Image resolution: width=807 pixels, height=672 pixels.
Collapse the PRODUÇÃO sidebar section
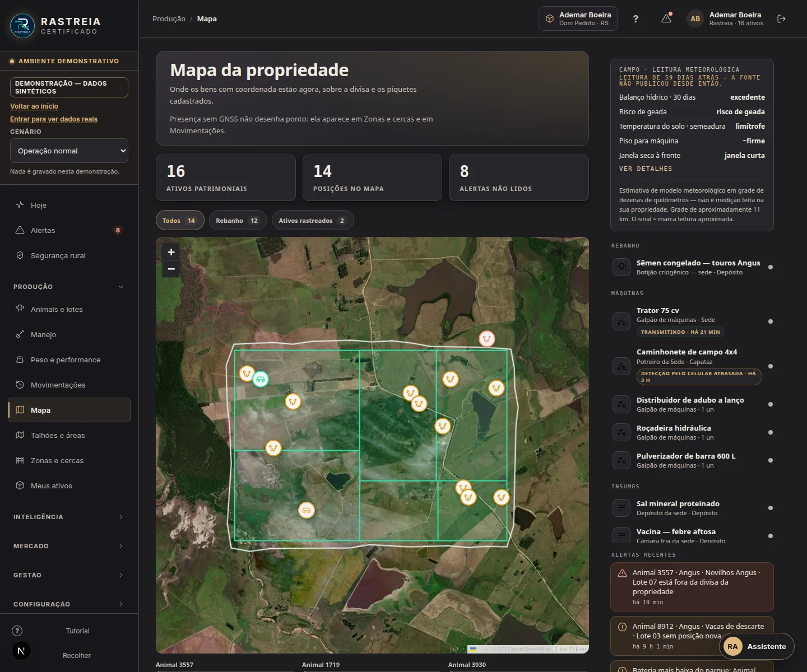click(69, 287)
